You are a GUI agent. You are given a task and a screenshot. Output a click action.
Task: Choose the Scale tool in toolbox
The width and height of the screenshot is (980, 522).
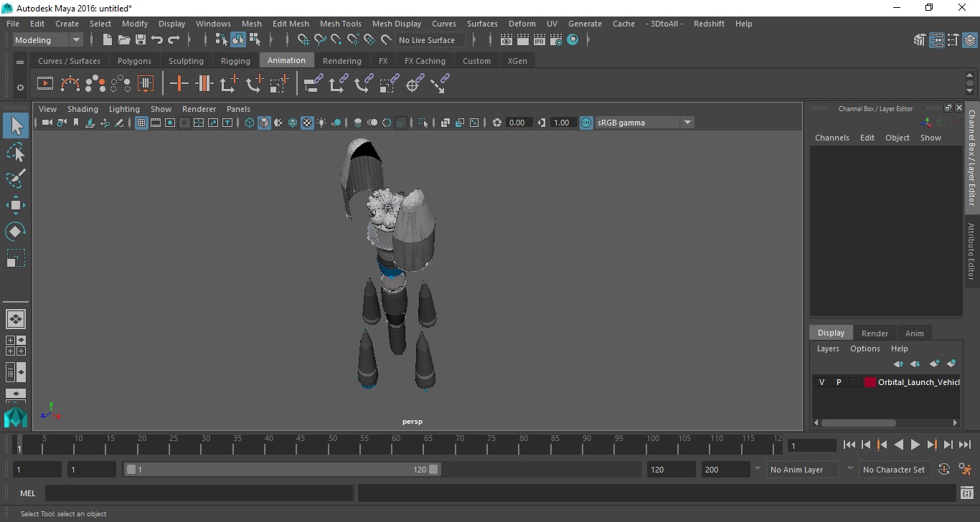click(x=16, y=257)
